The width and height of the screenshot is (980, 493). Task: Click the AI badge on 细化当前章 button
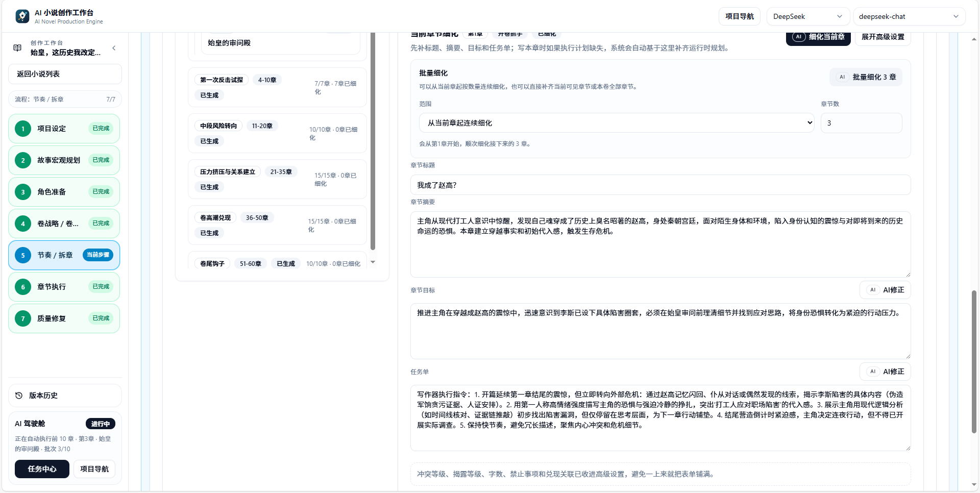coord(799,37)
